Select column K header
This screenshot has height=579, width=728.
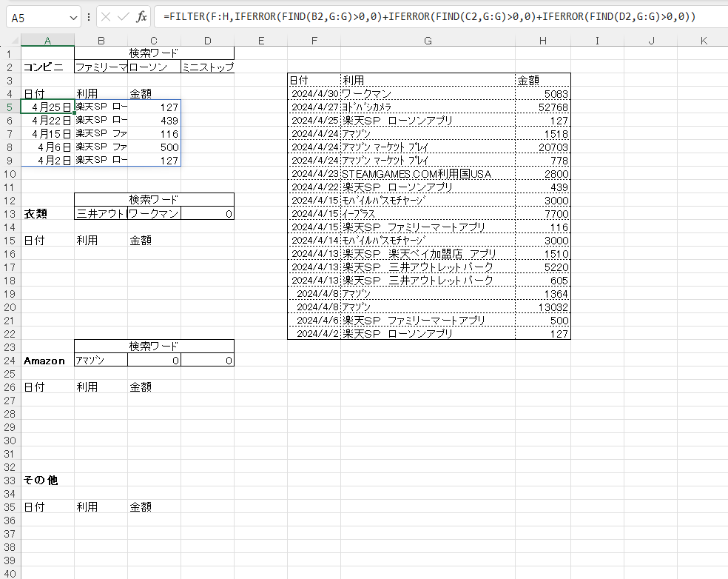pos(703,41)
